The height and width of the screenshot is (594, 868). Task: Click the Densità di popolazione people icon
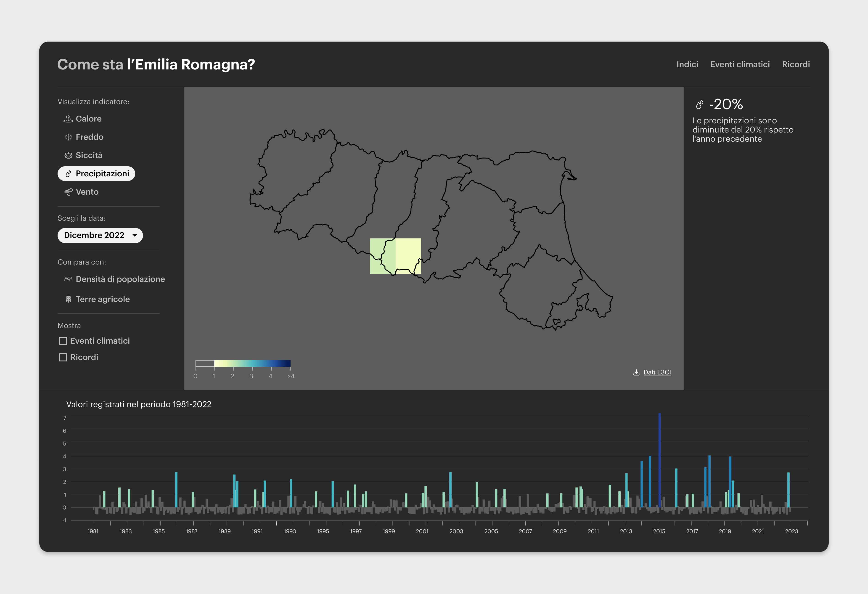point(68,279)
